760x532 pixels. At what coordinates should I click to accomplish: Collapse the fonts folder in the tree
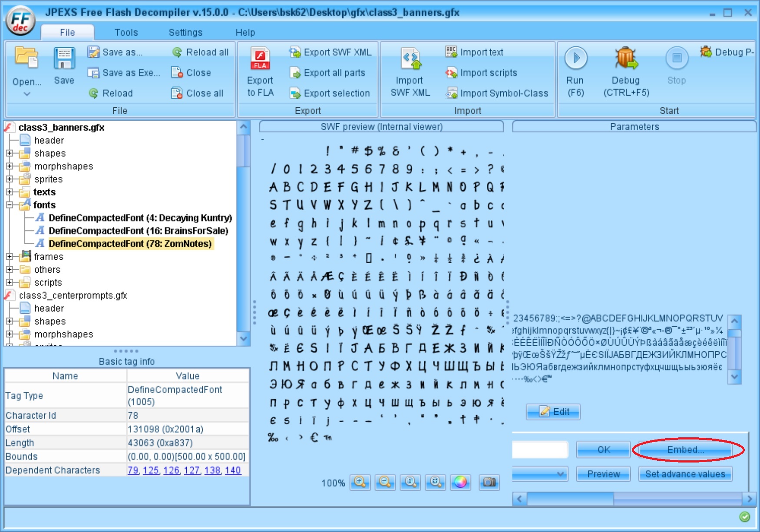pyautogui.click(x=10, y=205)
